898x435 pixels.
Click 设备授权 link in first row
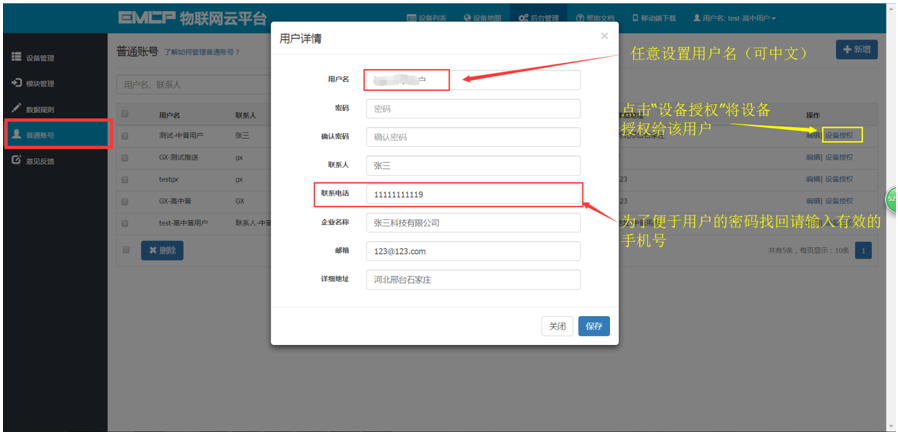[x=839, y=136]
